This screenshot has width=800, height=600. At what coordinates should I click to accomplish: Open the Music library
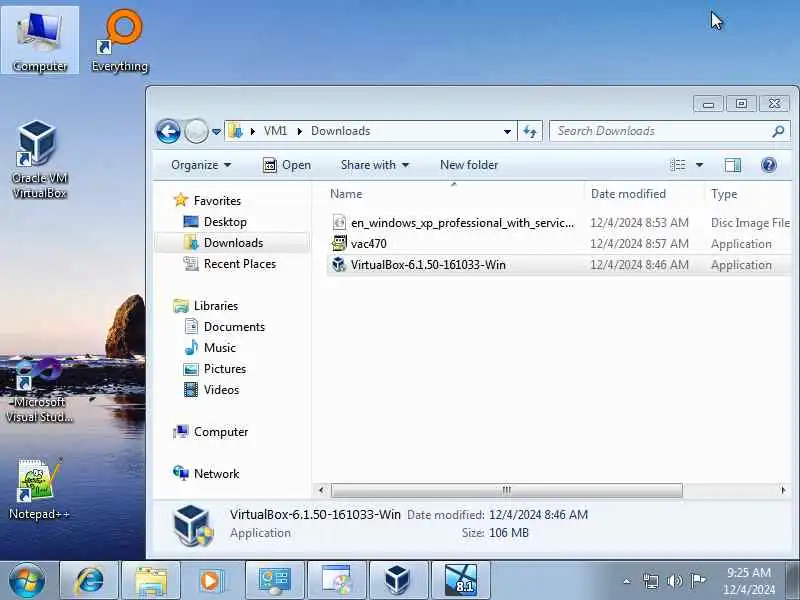pyautogui.click(x=219, y=347)
